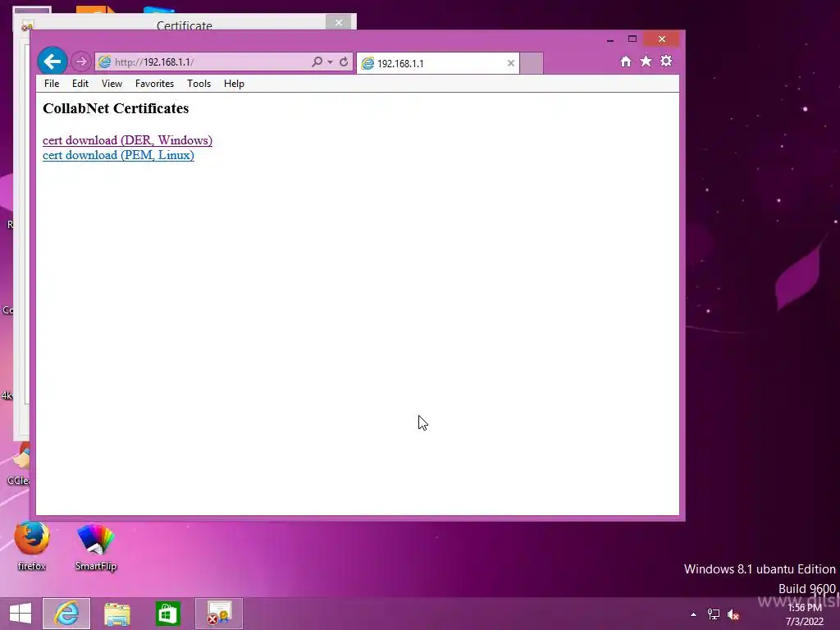Open the Windows Start button

click(x=21, y=614)
